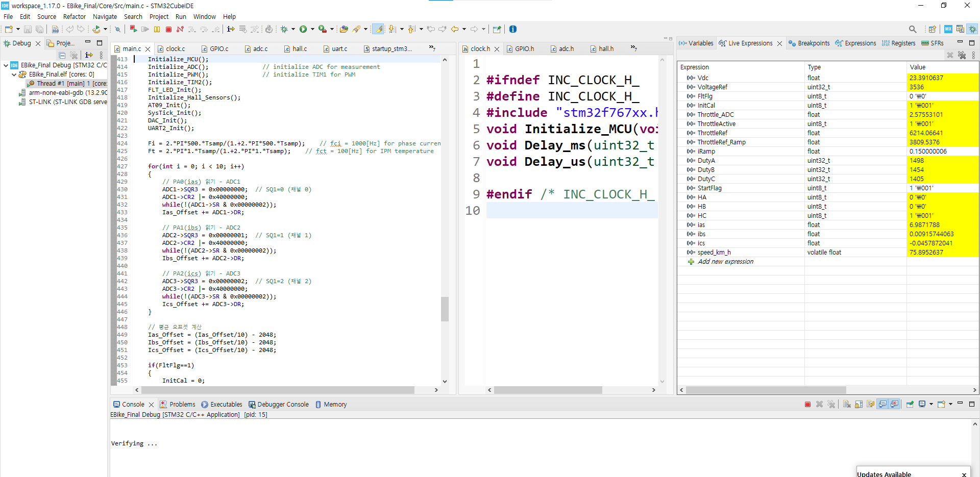Open the CubeMX device configuration perspective
Screen dimensions: 980x477
click(x=948, y=30)
